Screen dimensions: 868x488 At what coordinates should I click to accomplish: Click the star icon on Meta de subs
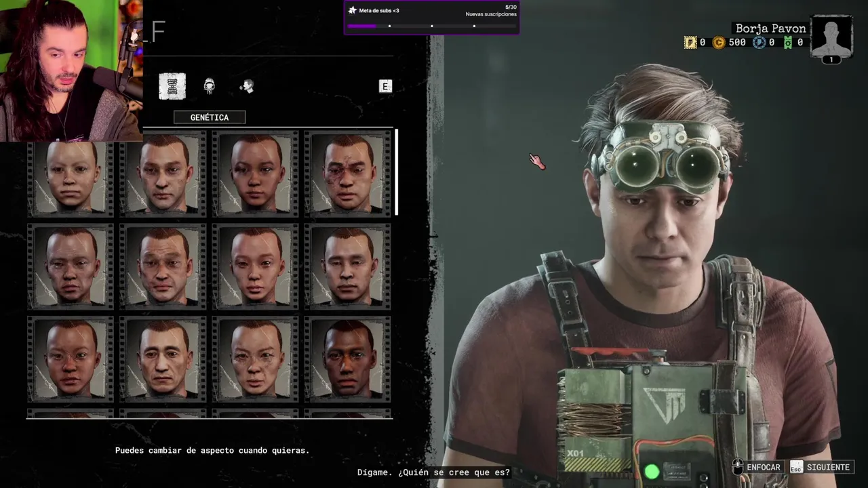point(352,10)
